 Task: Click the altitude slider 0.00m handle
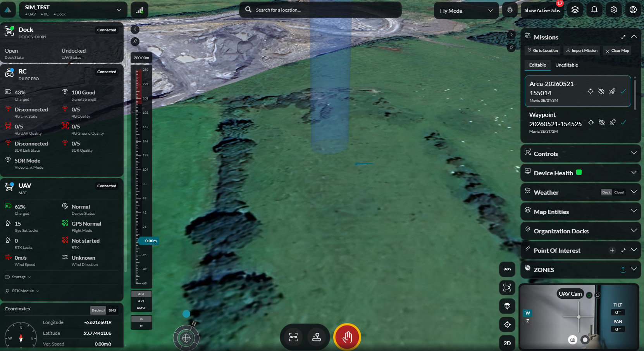pyautogui.click(x=148, y=241)
